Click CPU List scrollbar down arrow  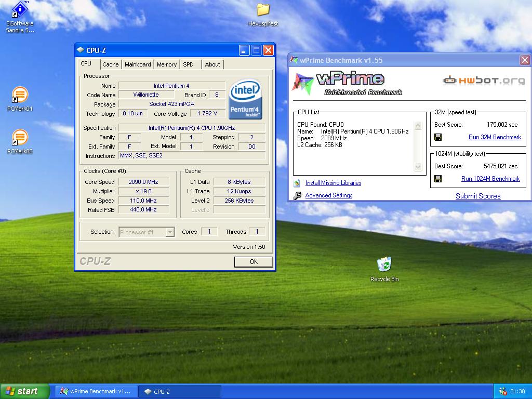click(x=418, y=167)
